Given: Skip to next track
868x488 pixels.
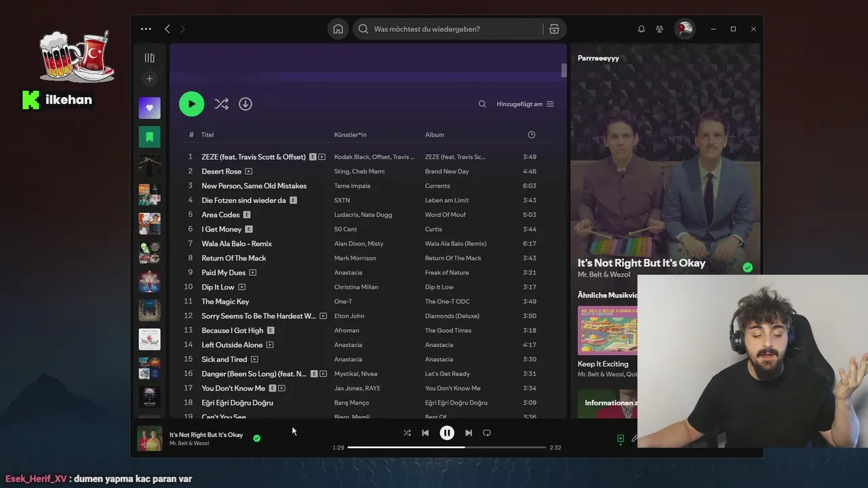Looking at the screenshot, I should (x=469, y=432).
